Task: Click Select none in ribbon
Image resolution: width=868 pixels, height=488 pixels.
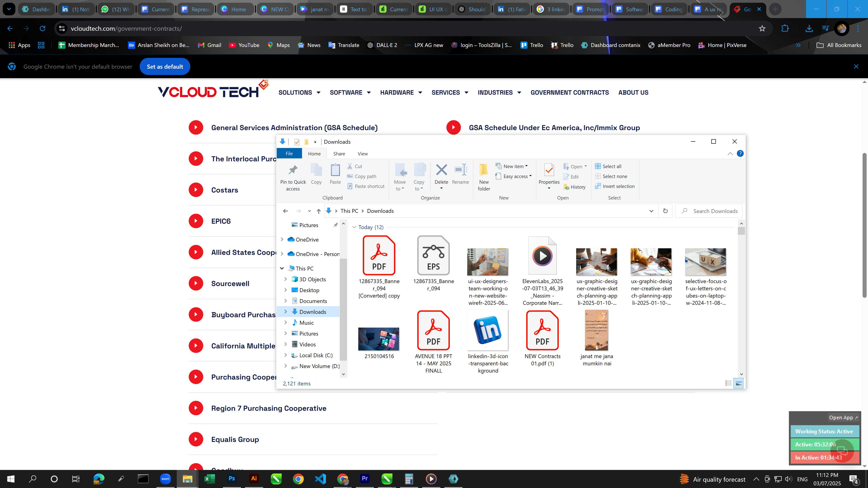Action: pos(611,176)
